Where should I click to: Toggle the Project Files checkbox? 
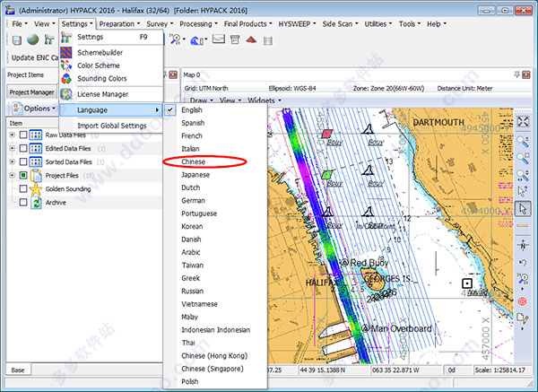coord(23,175)
